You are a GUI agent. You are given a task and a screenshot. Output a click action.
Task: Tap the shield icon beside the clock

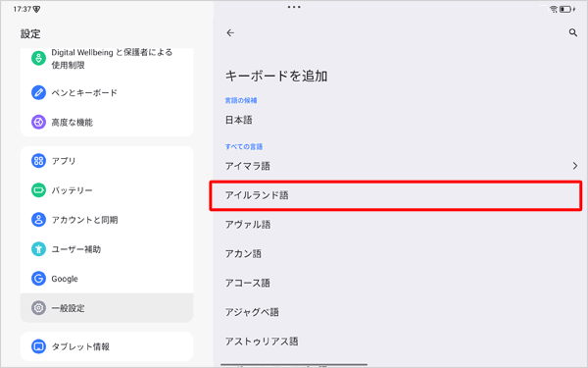tap(36, 10)
